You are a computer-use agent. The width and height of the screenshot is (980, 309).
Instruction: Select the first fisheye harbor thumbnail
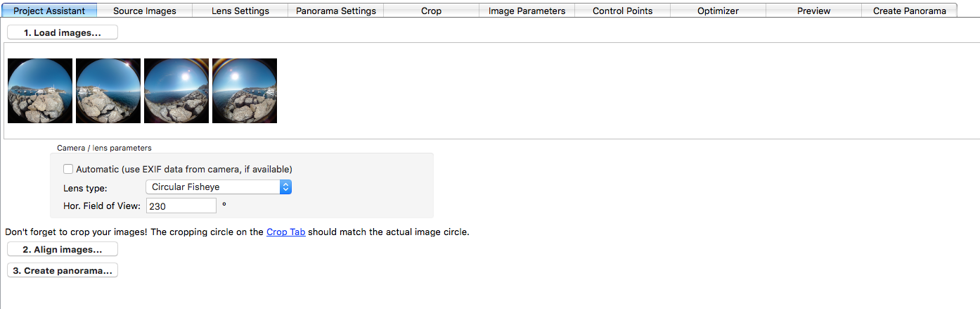point(40,91)
